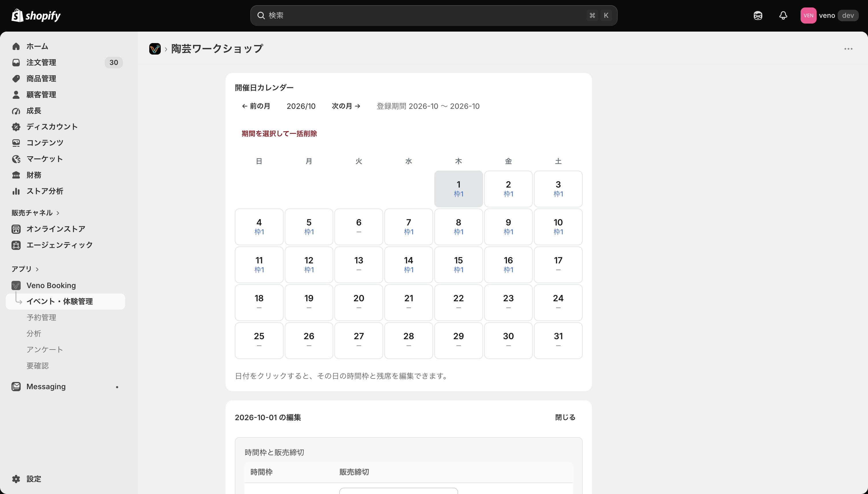Screen dimensions: 868x494
Task: Click the Veno Booking app icon in sidebar
Action: coord(16,285)
